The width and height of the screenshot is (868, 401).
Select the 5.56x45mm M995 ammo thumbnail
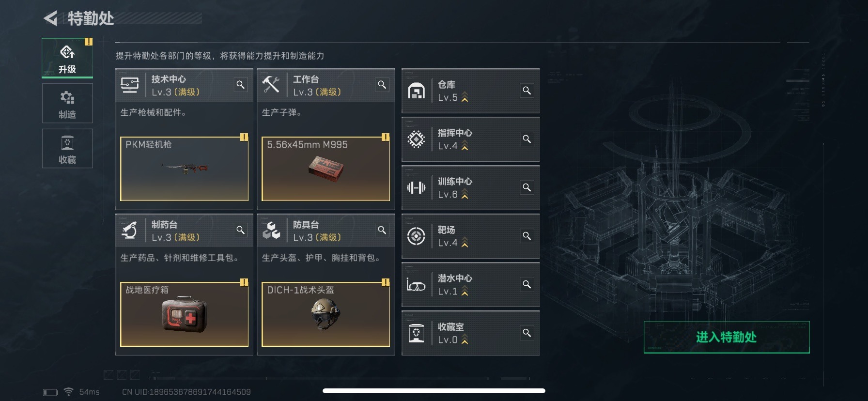(325, 169)
